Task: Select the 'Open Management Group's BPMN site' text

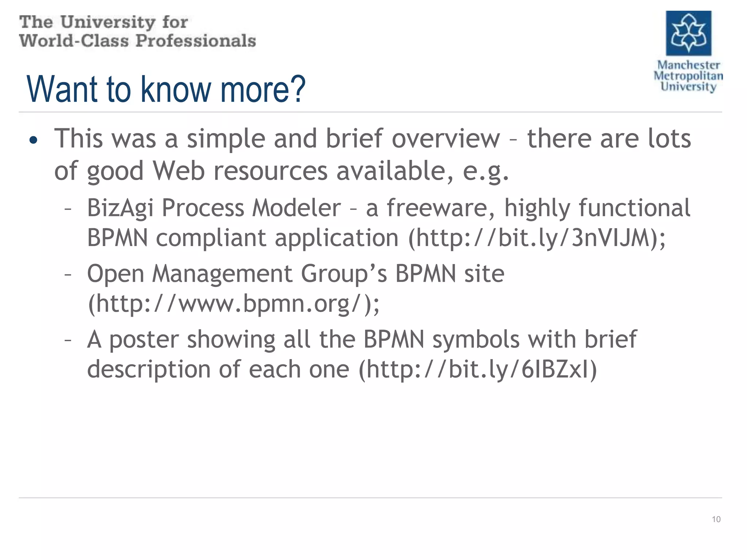Action: pyautogui.click(x=296, y=274)
